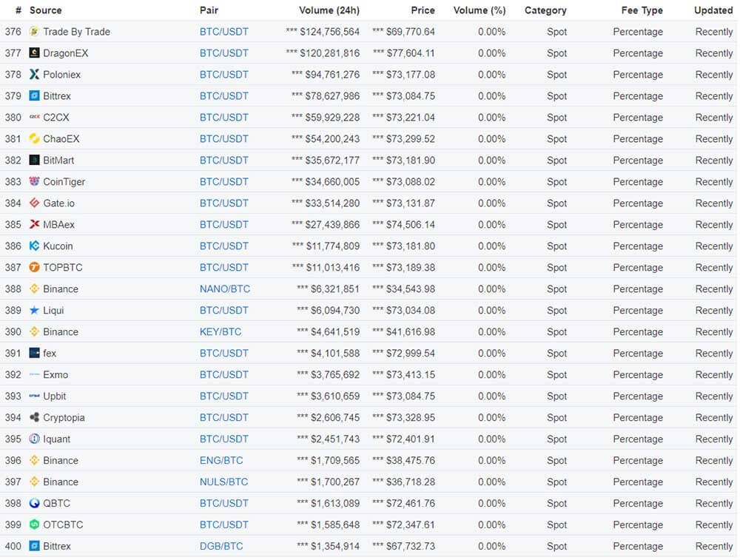Open the DGB/BTC pair link
This screenshot has height=560, width=740.
click(x=221, y=546)
